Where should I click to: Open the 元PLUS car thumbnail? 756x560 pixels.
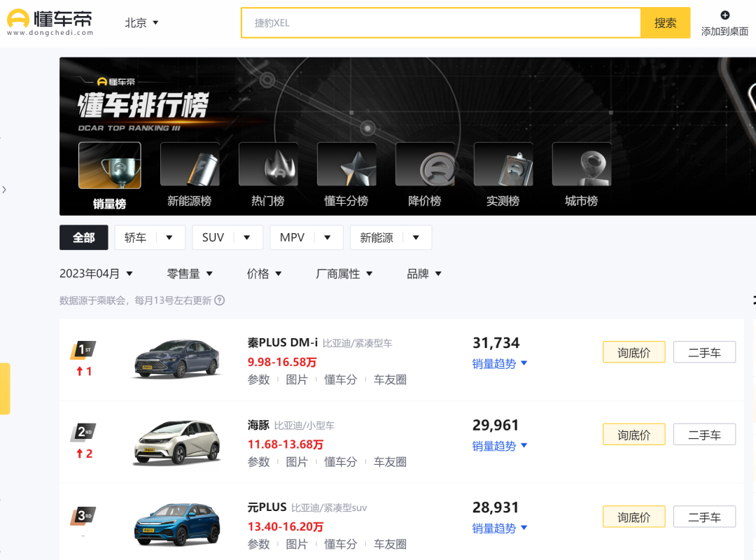(176, 524)
